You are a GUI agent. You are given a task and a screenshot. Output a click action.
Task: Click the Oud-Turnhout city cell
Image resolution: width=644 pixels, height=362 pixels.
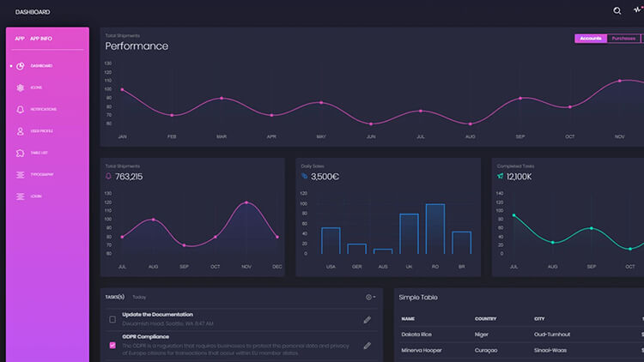click(552, 335)
